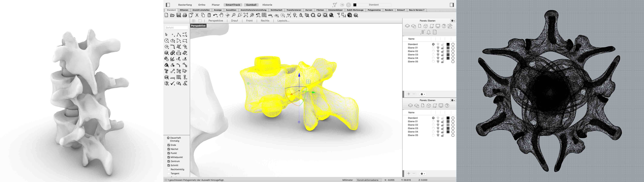Open gear dropdown below upper layer list
Screen dimensions: 644x182
coord(423,94)
